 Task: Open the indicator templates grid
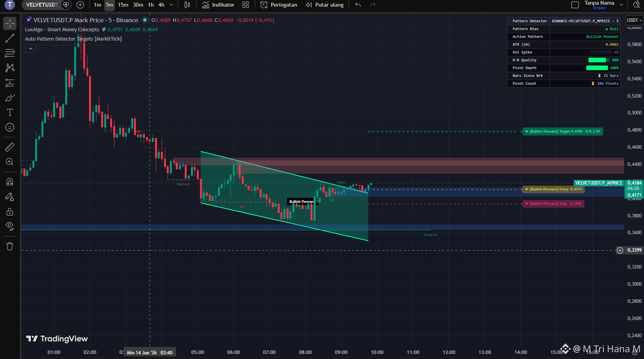click(x=246, y=5)
